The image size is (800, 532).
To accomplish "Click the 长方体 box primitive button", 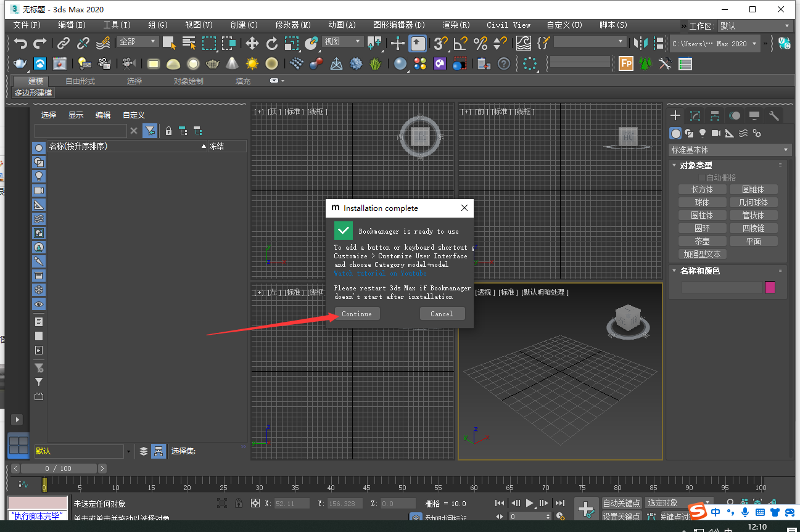I will (702, 189).
